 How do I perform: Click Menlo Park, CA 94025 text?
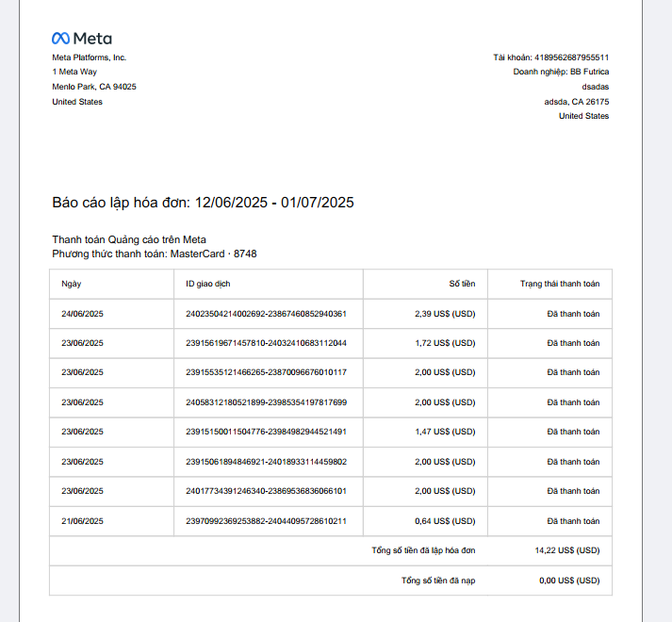click(x=94, y=87)
